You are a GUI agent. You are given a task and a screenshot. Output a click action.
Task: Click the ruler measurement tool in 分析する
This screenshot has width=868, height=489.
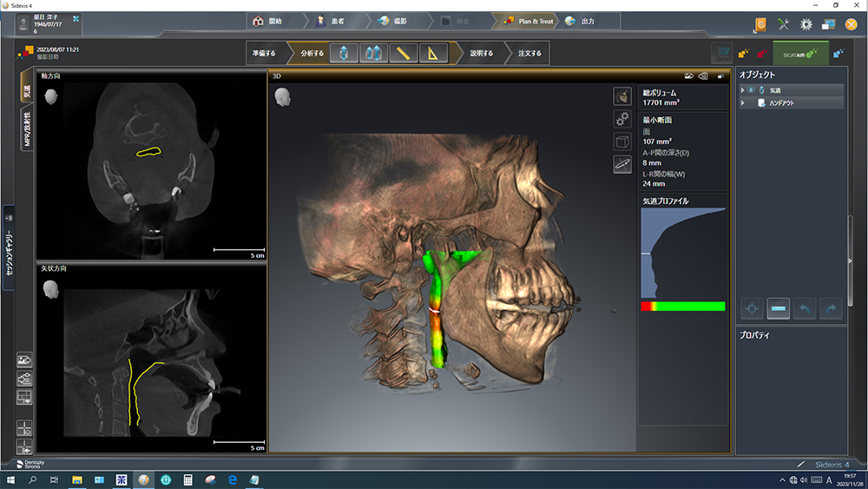click(x=403, y=54)
